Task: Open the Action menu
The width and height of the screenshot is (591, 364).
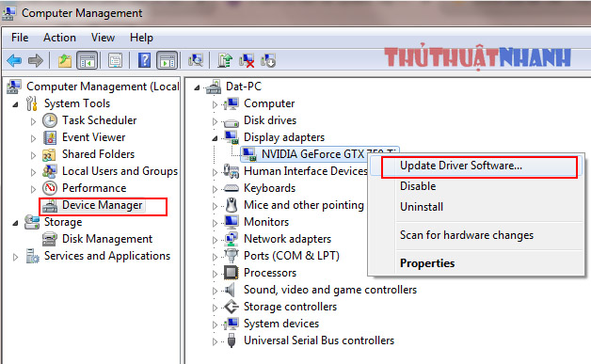Action: pos(59,38)
